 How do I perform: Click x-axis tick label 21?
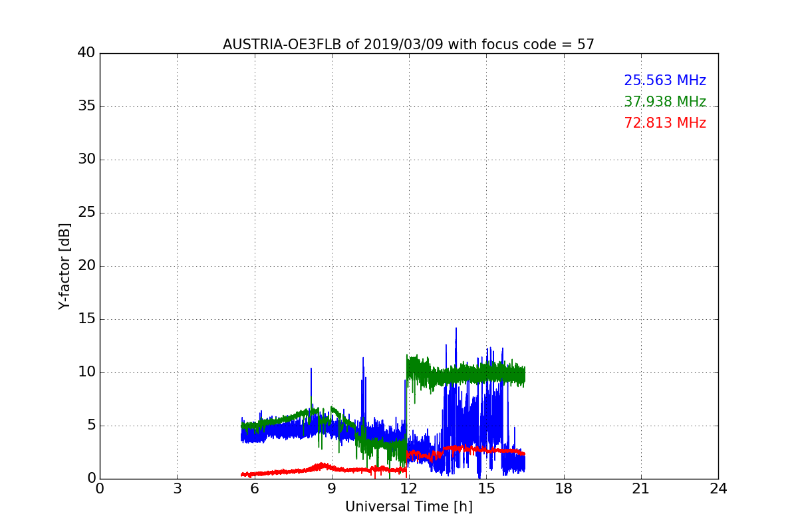point(641,489)
